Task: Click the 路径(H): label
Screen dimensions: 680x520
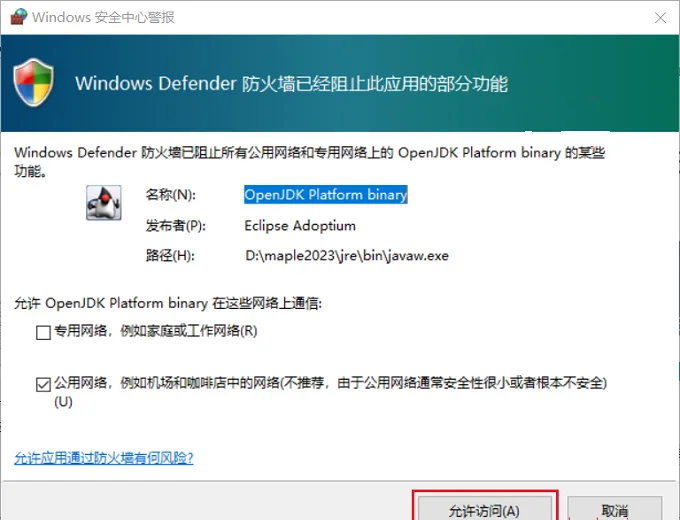Action: (170, 255)
